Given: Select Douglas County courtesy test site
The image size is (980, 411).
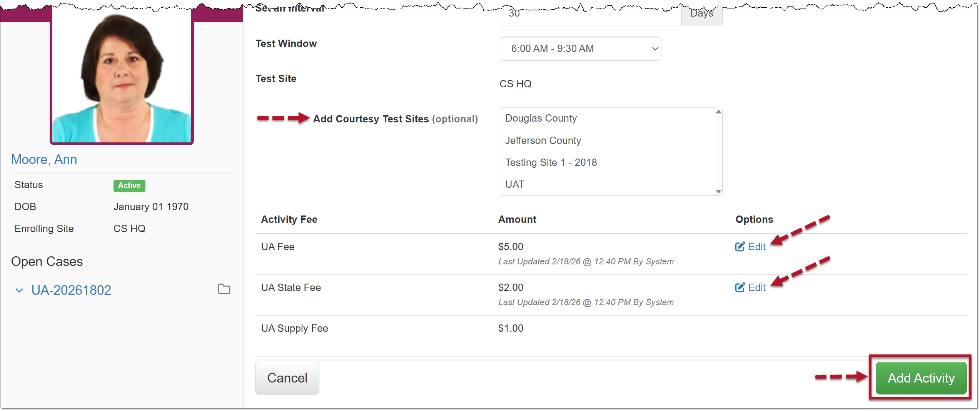Looking at the screenshot, I should pyautogui.click(x=541, y=118).
